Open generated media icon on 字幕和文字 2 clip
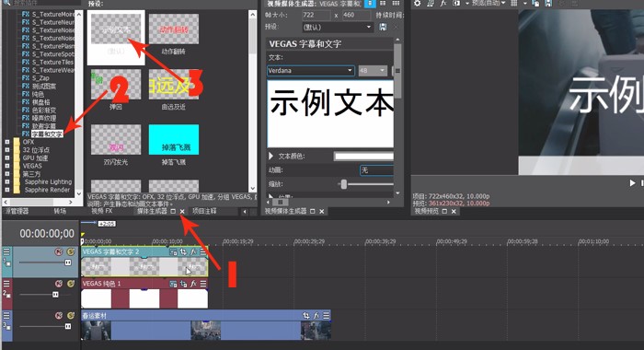 click(x=173, y=251)
